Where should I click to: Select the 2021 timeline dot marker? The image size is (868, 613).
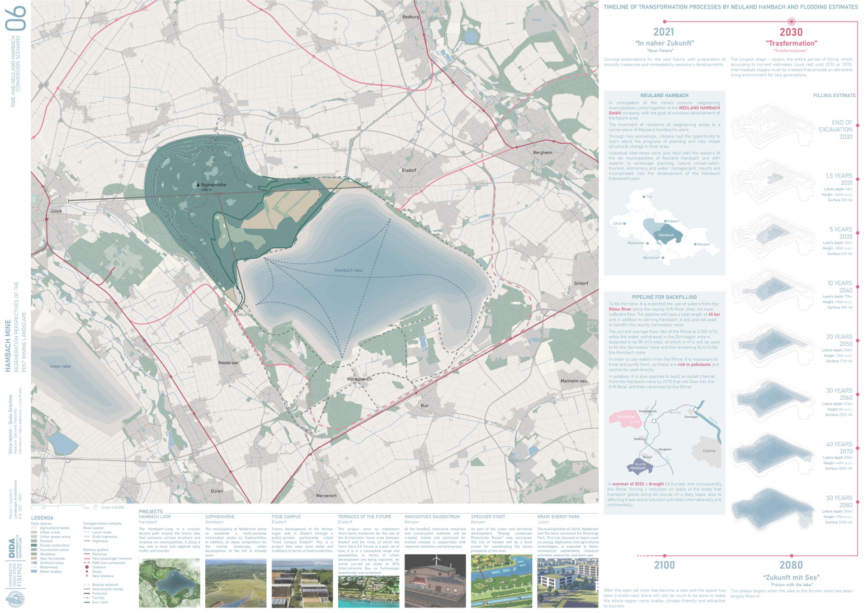664,21
